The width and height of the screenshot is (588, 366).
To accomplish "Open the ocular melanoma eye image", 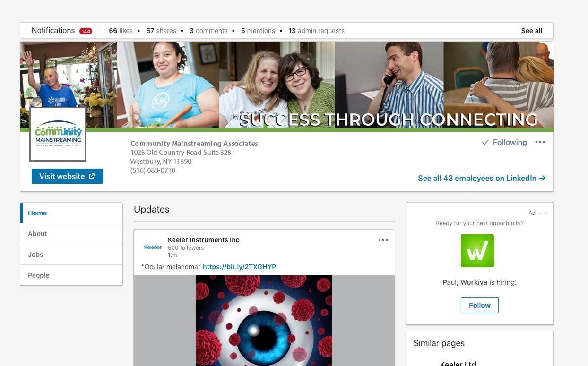I will pos(264,321).
